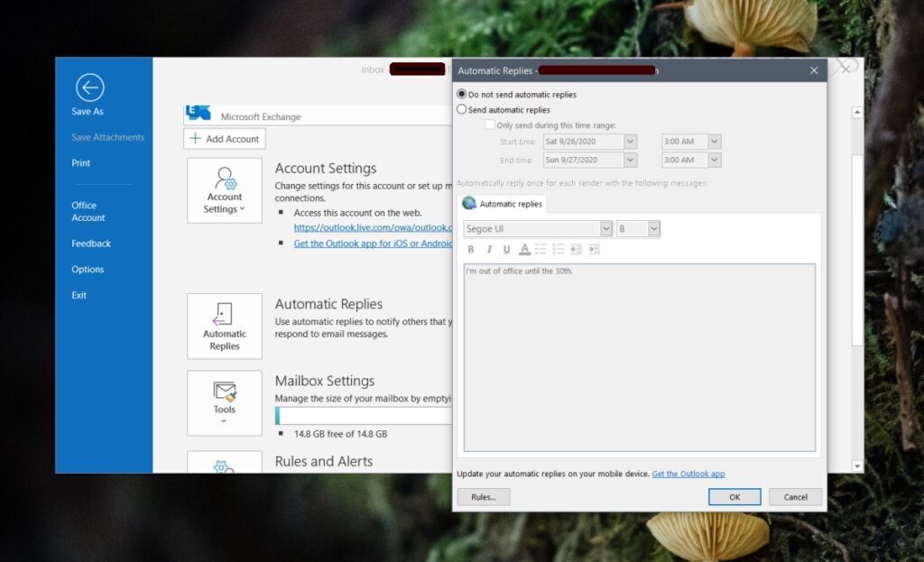
Task: Increase the paragraph indent
Action: click(593, 250)
